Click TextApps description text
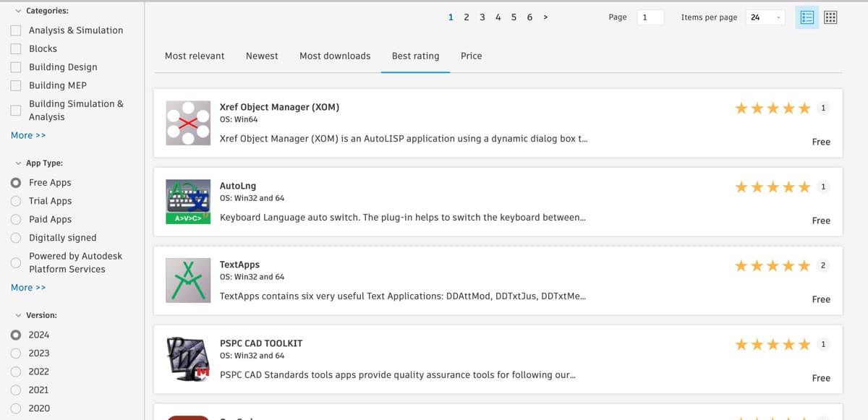 point(403,296)
